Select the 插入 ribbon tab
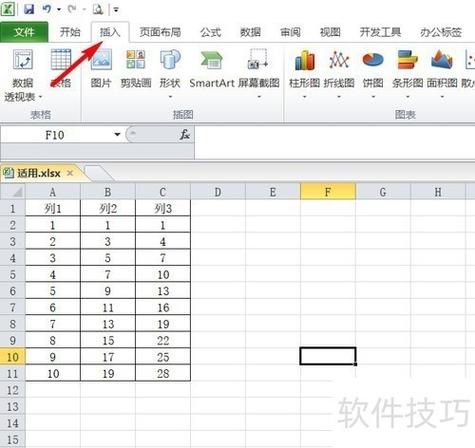The image size is (475, 448). tap(110, 32)
